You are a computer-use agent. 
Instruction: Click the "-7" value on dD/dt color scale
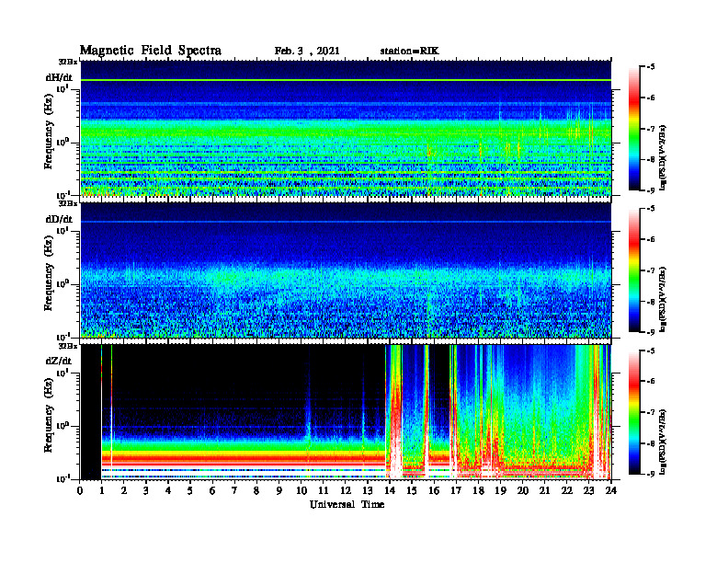[x=651, y=270]
